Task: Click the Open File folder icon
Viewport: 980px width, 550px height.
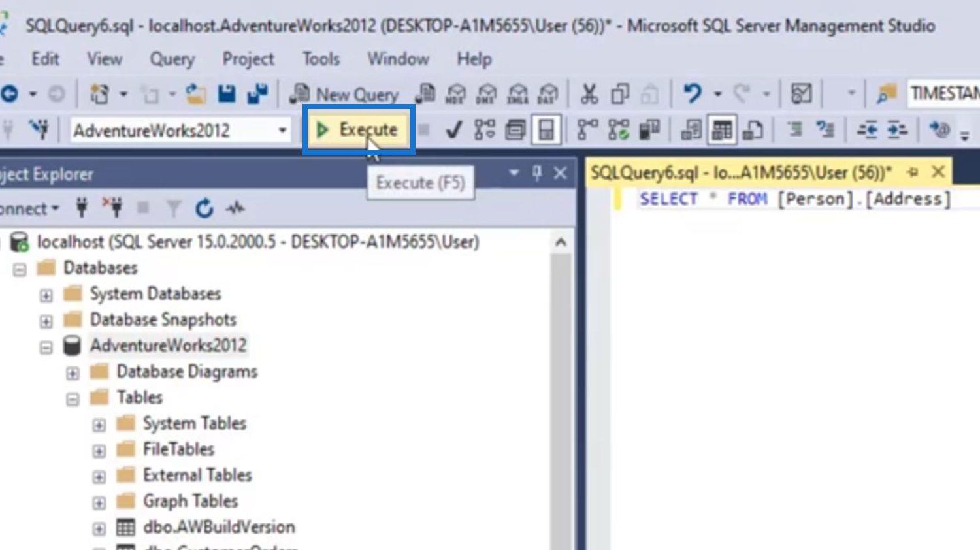Action: pos(195,94)
